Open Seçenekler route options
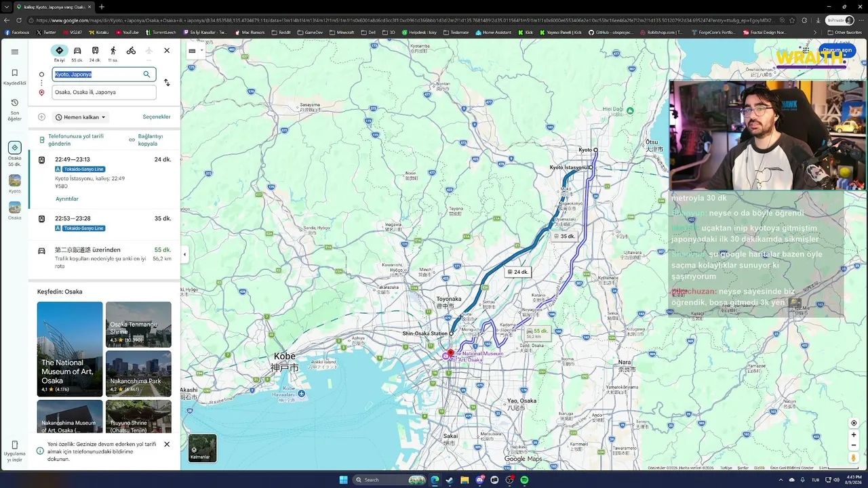This screenshot has height=488, width=868. pyautogui.click(x=157, y=117)
